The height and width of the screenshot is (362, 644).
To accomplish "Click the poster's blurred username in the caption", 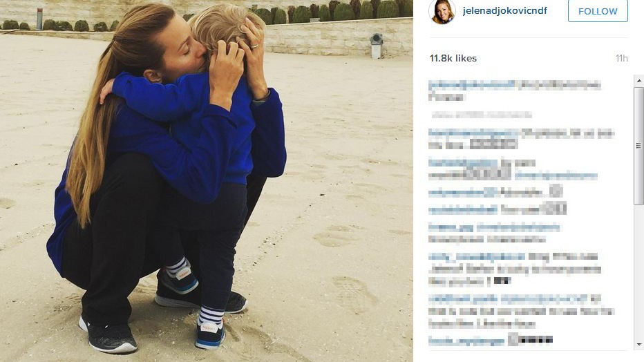I will tap(471, 85).
